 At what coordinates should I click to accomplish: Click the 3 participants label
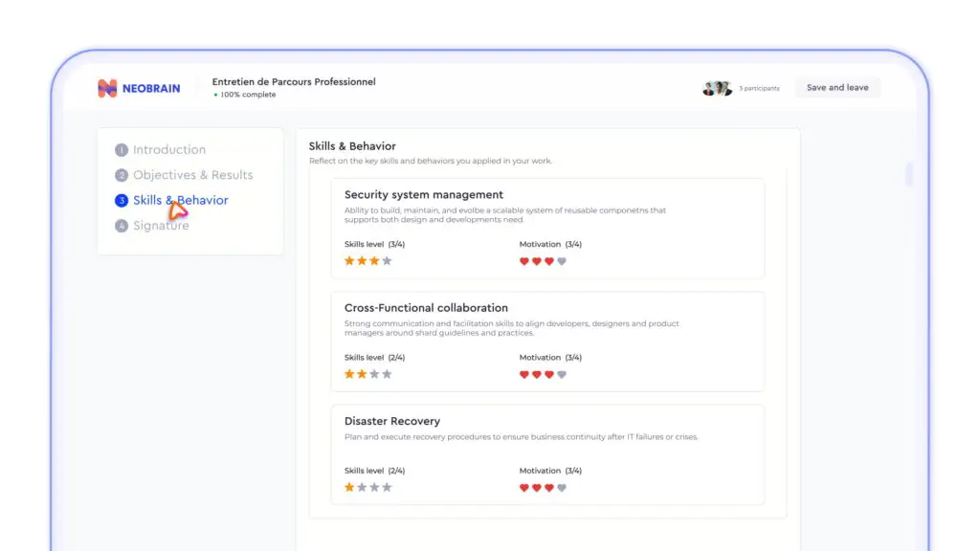759,89
